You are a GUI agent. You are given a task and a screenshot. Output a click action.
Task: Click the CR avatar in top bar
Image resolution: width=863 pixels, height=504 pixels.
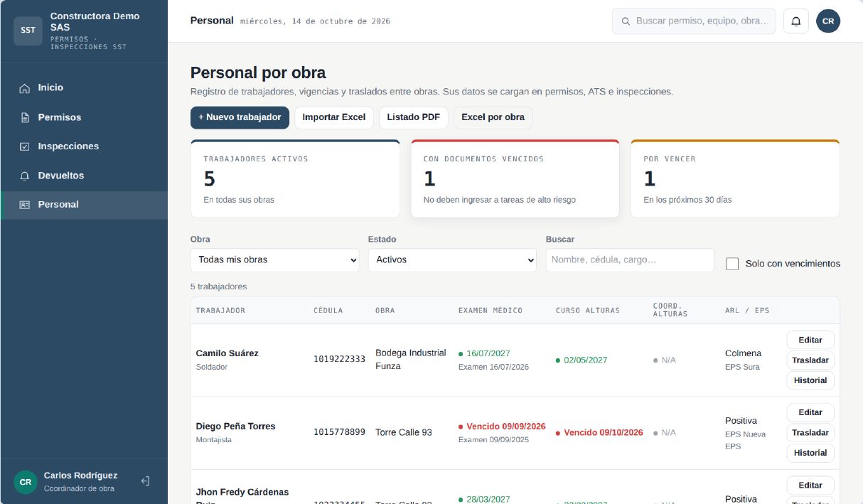click(828, 21)
